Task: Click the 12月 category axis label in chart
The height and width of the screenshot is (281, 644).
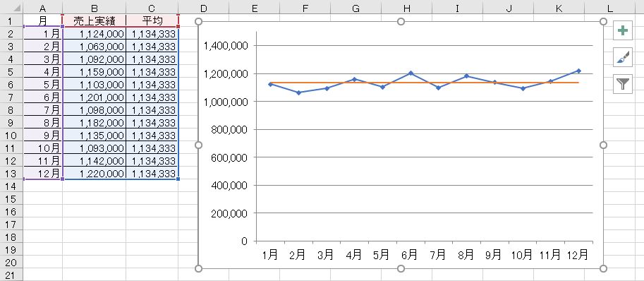Action: pos(578,255)
